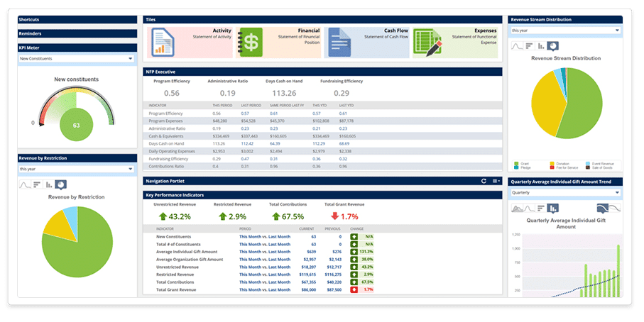Refresh the Navigation Portlet
Screen dimensions: 644x322
pyautogui.click(x=484, y=181)
